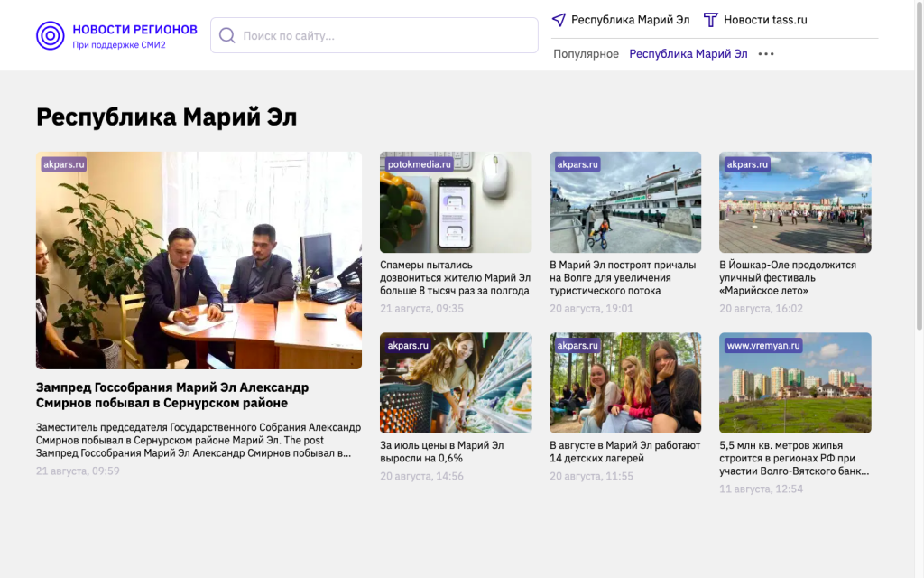Image resolution: width=924 pixels, height=578 pixels.
Task: Open the grocery shopping girls thumbnail
Action: point(456,383)
